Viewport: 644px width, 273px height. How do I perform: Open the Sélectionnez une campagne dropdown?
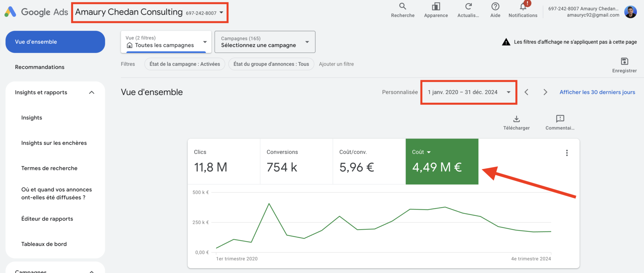pos(265,42)
